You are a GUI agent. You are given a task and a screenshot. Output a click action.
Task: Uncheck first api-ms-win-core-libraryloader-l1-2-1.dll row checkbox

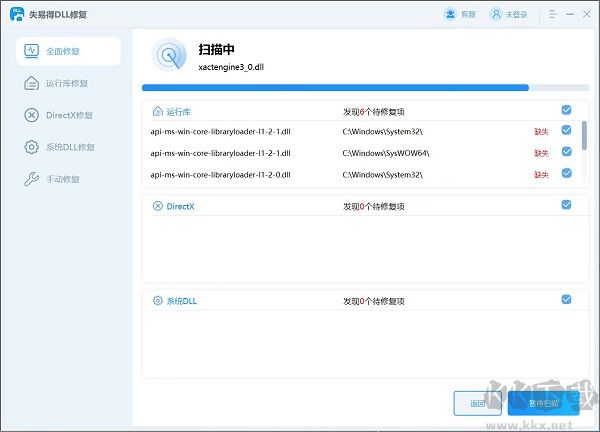coord(567,131)
